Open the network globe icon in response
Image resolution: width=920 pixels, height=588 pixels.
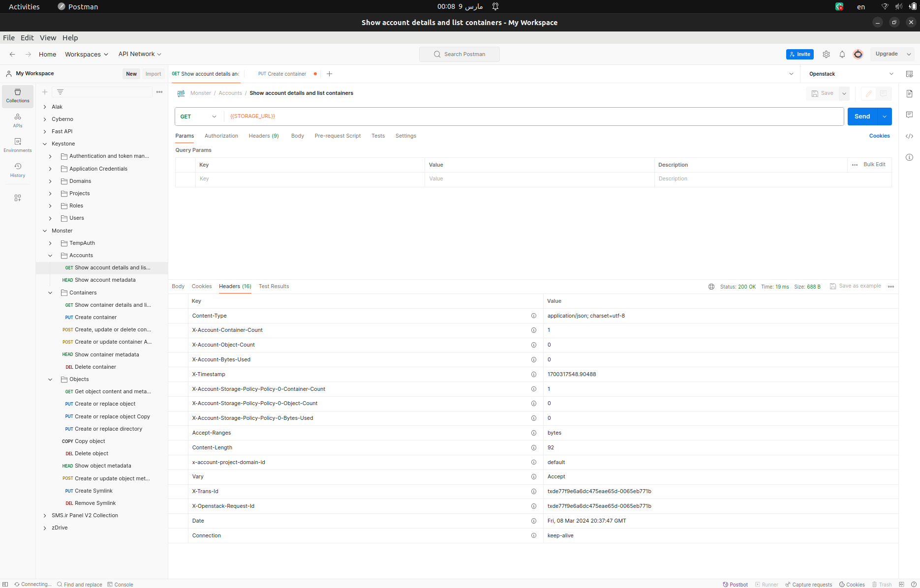pos(711,287)
